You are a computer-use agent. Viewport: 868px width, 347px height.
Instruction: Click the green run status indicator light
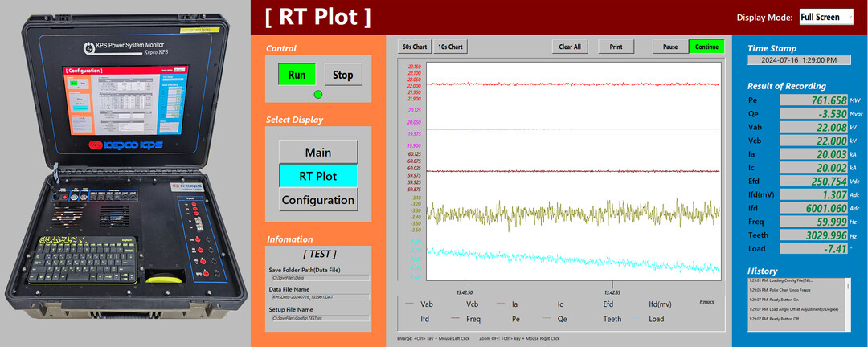tap(317, 95)
